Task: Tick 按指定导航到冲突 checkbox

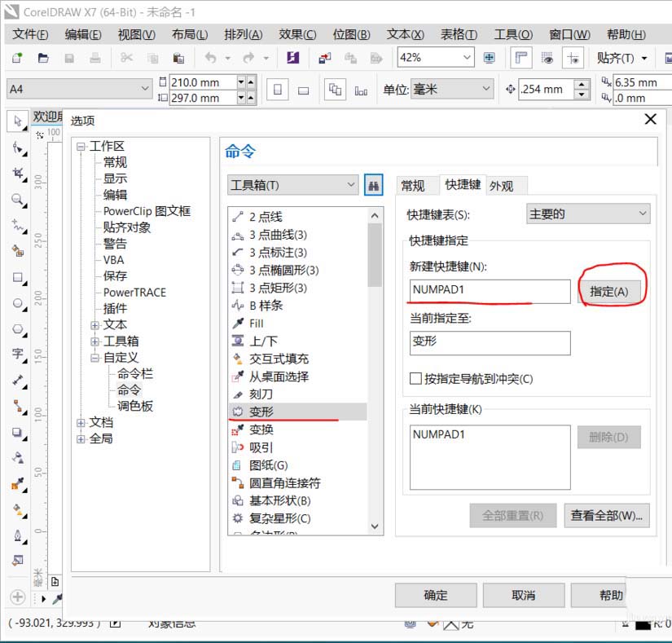Action: click(x=415, y=378)
